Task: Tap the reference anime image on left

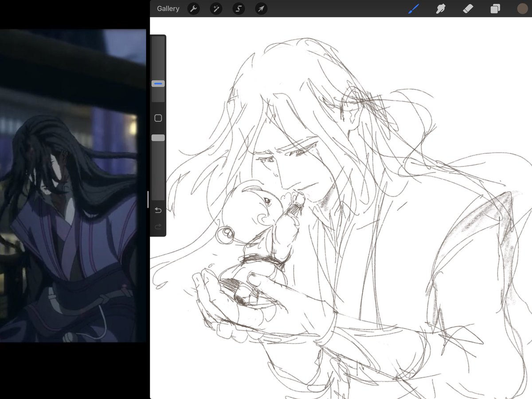Action: click(73, 186)
